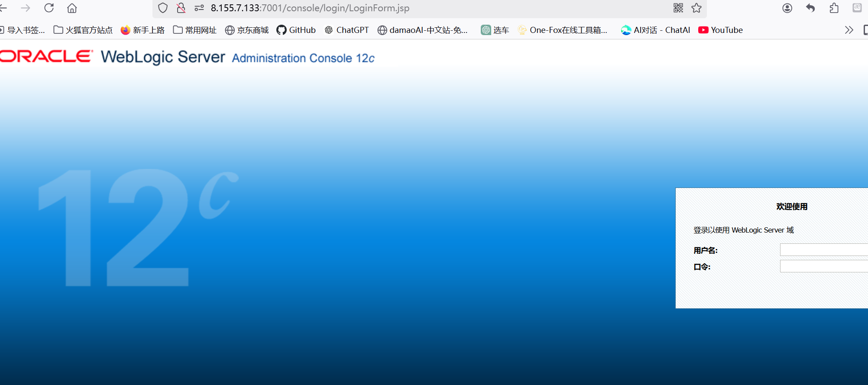Click the browser forward arrow

(x=26, y=8)
